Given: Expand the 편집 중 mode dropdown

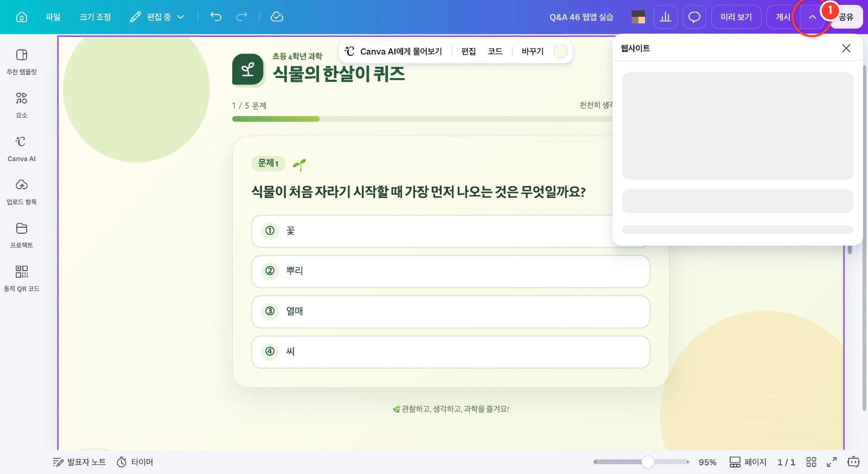Looking at the screenshot, I should tap(157, 17).
